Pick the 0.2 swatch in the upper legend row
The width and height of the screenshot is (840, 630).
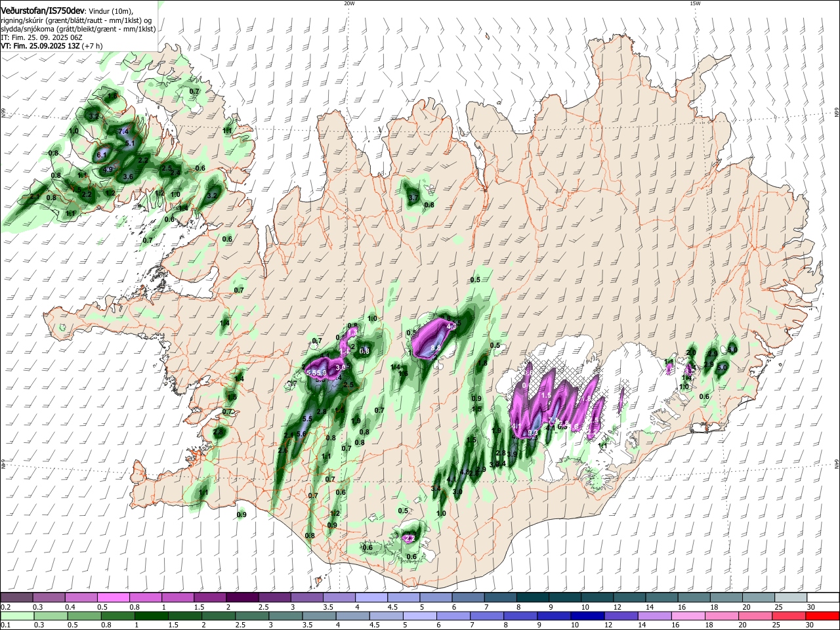pyautogui.click(x=16, y=598)
